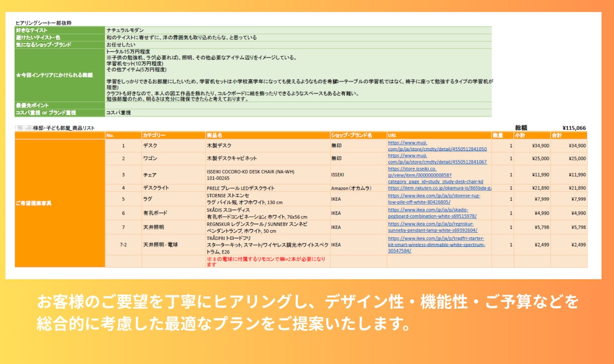
Task: Click the 総額 label above the table
Action: 521,128
